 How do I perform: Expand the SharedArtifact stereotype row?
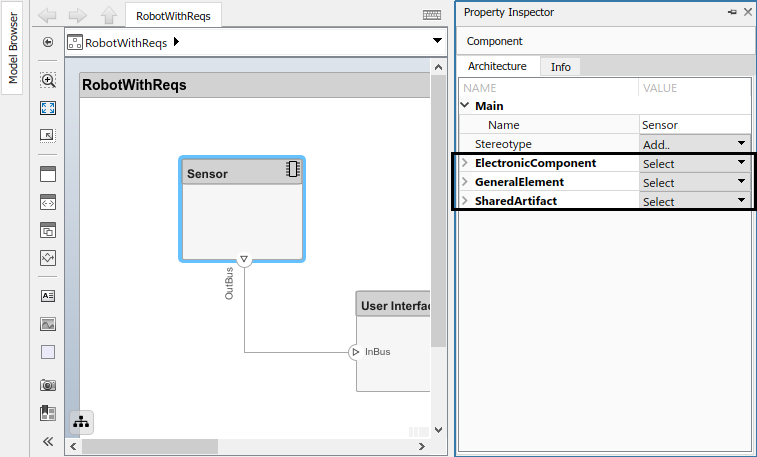465,200
